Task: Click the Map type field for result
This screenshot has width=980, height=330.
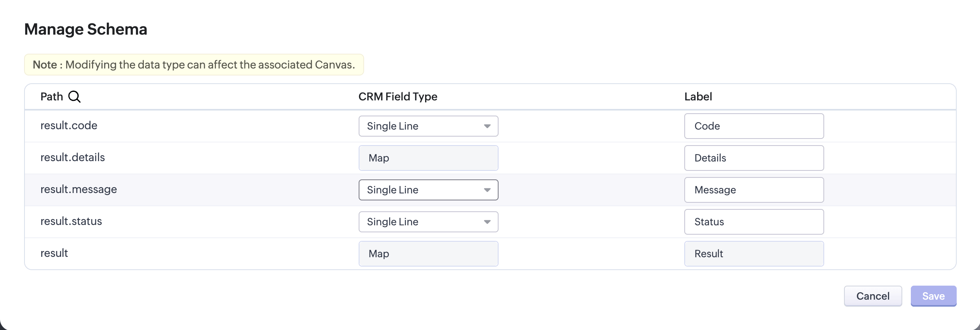Action: pos(428,254)
